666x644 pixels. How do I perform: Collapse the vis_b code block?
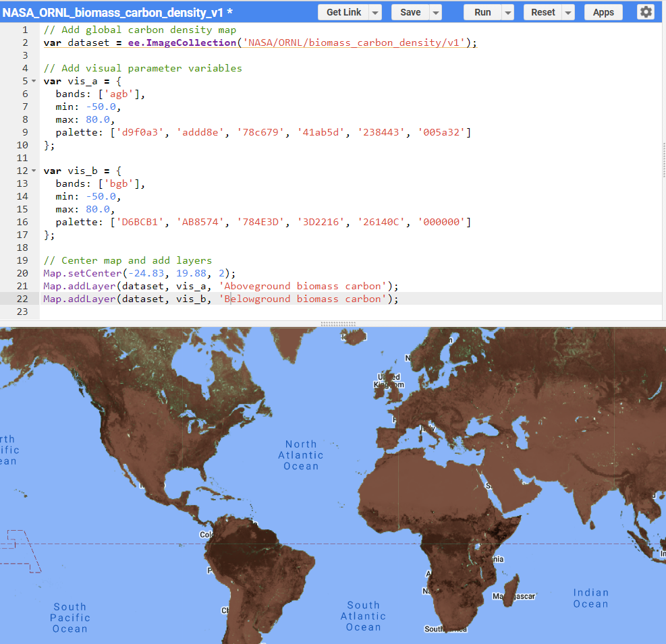coord(34,171)
